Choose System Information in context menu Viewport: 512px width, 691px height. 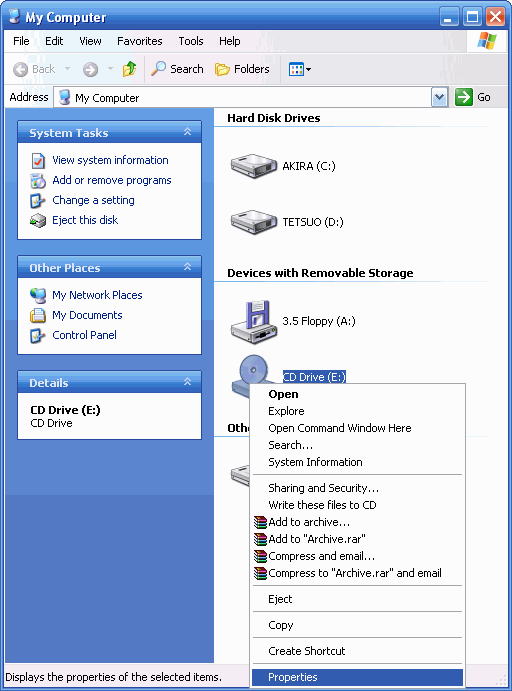357,462
